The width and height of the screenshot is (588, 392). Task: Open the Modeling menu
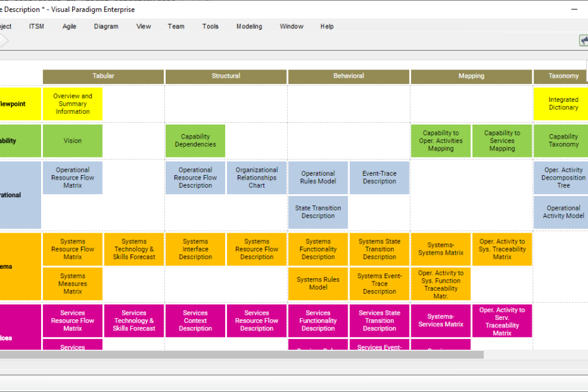[249, 27]
